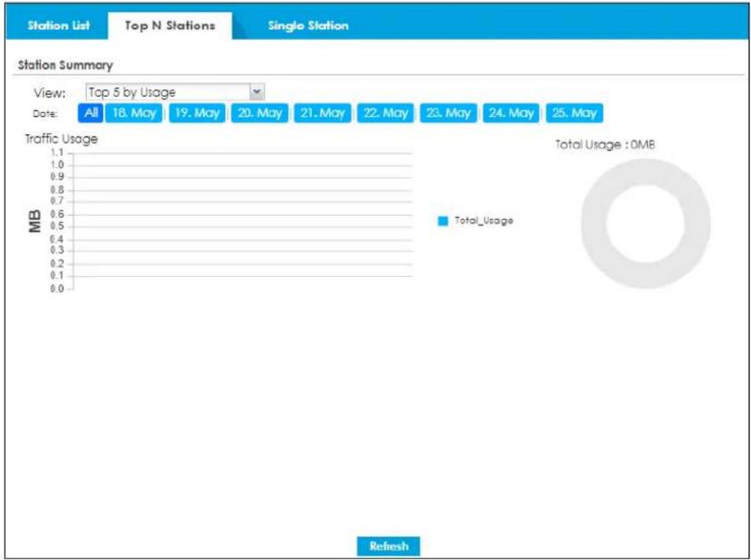Click the 0.0 value on the chart axis

coord(57,288)
